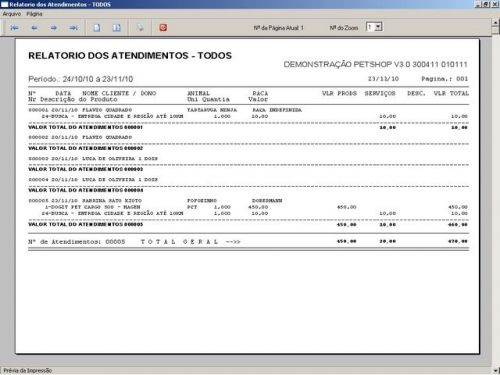Screen dimensions: 500x375
Task: Click 'Prévia da Impressão' status bar text
Action: coord(28,371)
